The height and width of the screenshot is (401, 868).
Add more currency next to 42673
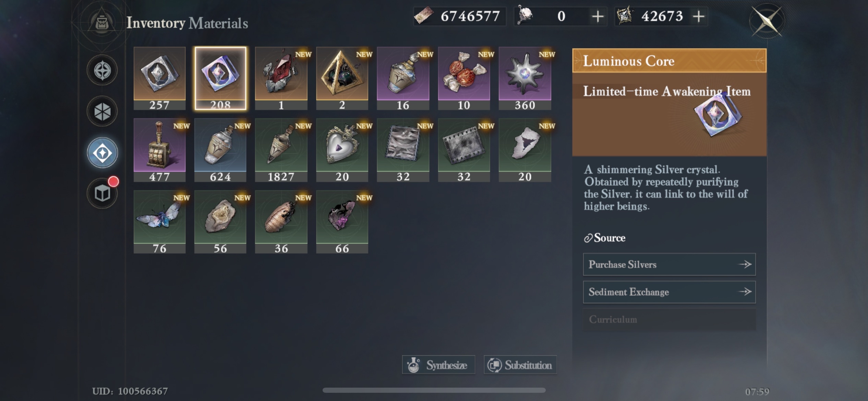[x=699, y=16]
